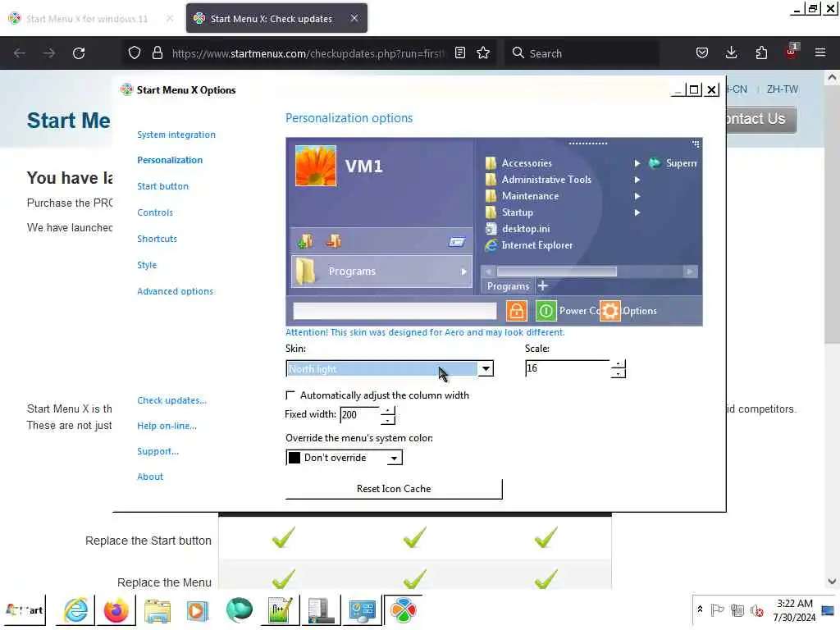Viewport: 840px width, 630px height.
Task: Increase Fixed width with up arrow
Action: click(388, 410)
